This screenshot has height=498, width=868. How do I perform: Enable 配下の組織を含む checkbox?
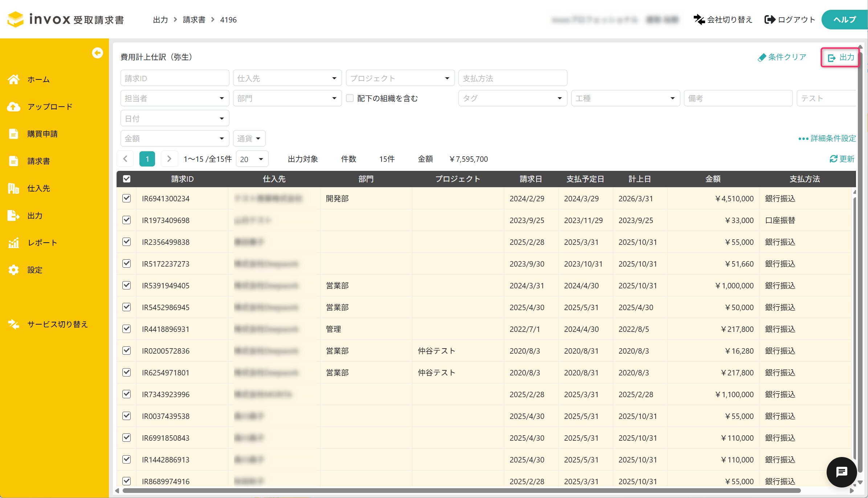pos(350,98)
